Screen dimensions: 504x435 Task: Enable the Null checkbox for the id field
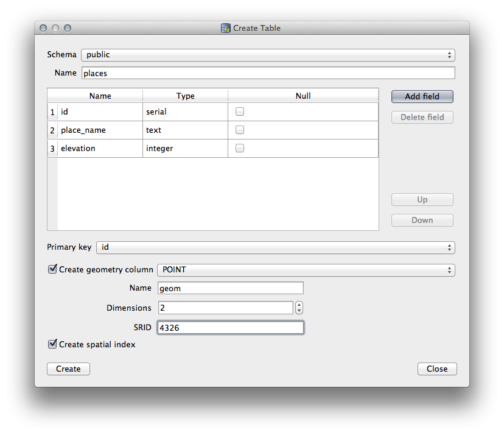240,111
